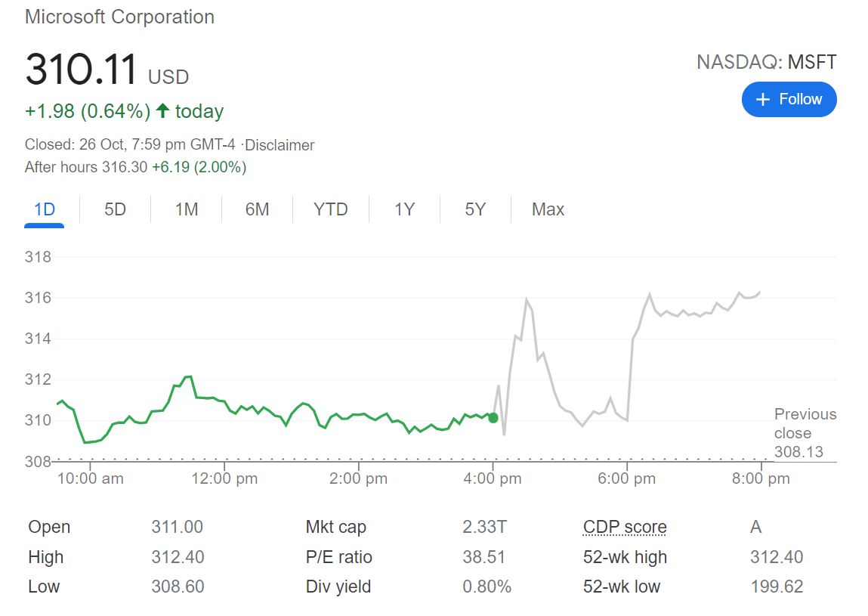Click the Div yield label
The width and height of the screenshot is (868, 616).
click(x=338, y=586)
